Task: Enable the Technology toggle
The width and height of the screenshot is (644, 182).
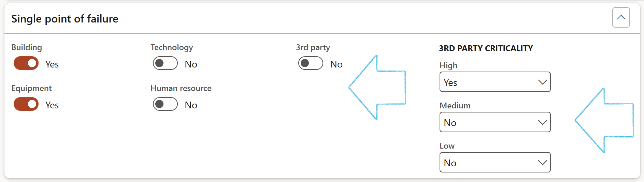Action: (x=165, y=63)
